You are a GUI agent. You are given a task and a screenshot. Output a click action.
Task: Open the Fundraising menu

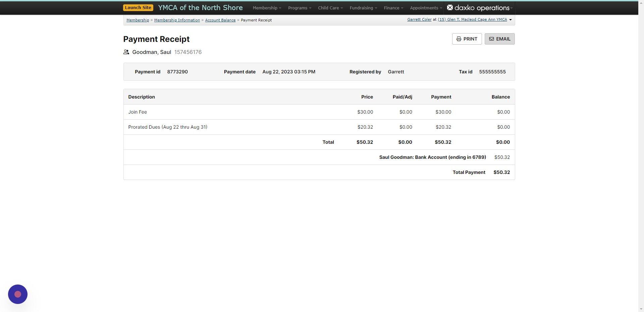(363, 8)
